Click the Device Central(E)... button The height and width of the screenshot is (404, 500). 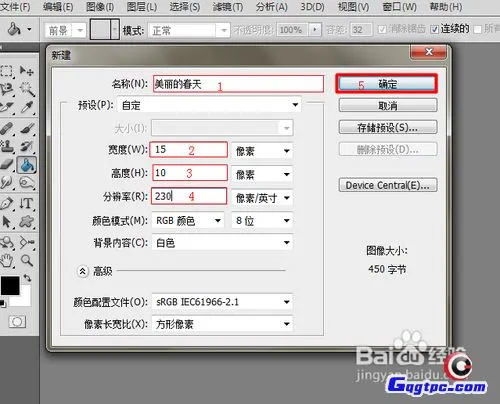388,185
